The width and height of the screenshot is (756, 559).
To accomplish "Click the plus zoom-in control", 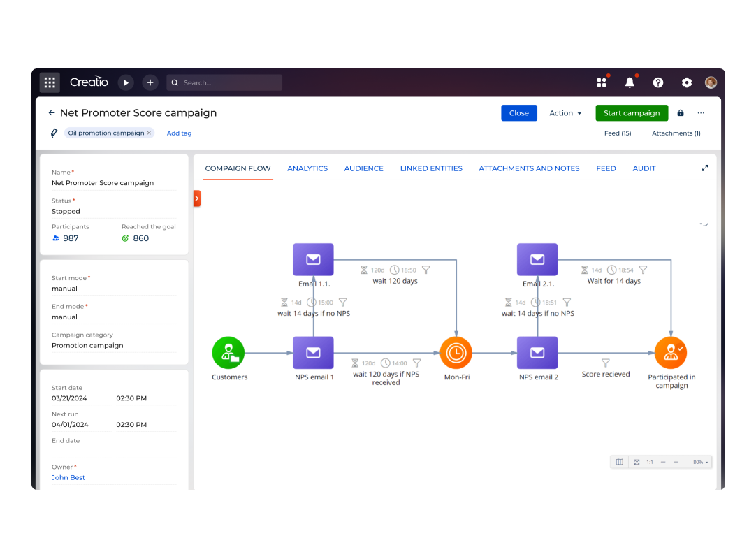I will [x=676, y=462].
